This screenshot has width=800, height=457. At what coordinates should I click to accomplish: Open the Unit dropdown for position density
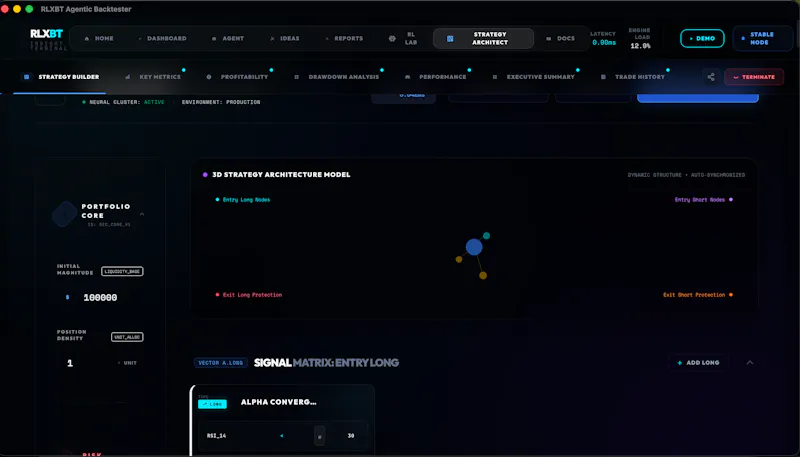coord(128,363)
